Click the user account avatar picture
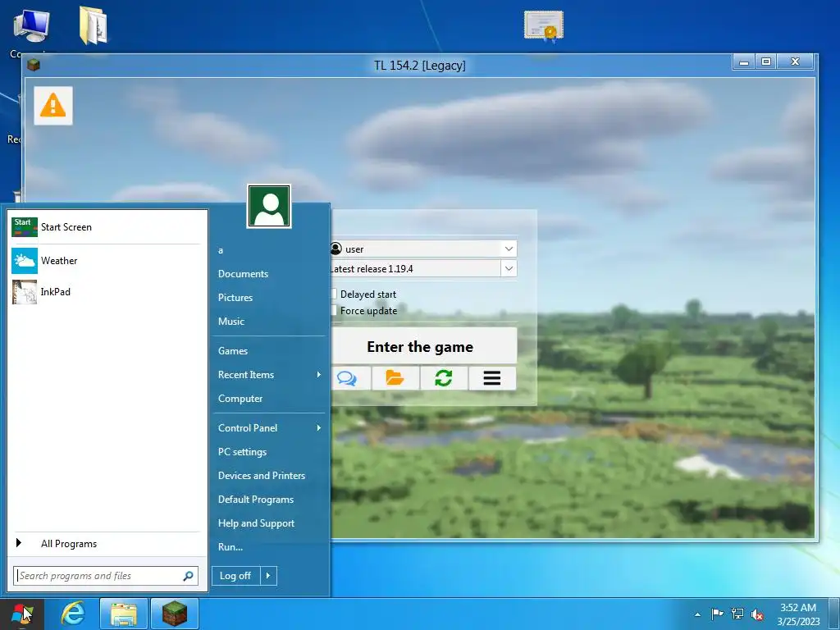840x630 pixels. point(269,206)
